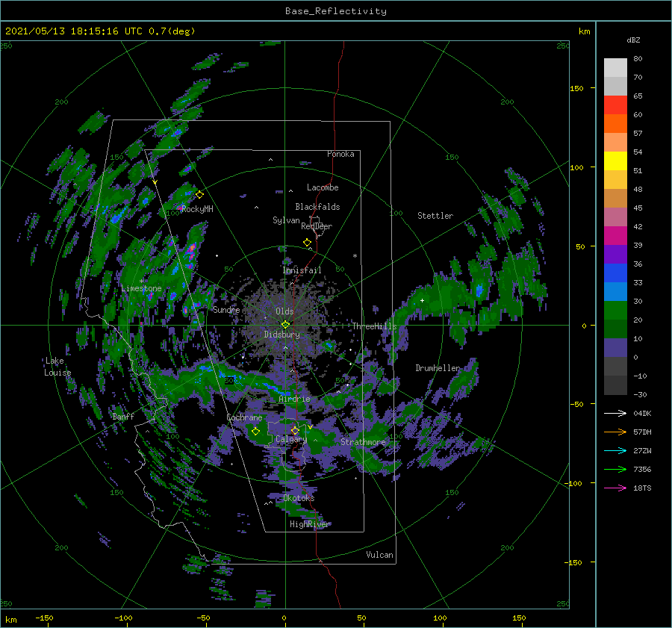Click the RedDeer city label

point(317,226)
